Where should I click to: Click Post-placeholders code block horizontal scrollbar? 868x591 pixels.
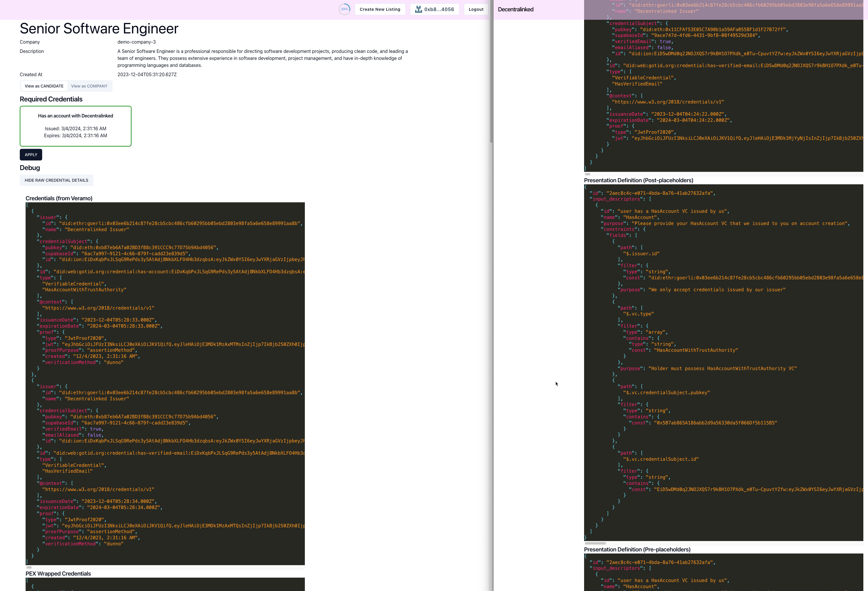click(595, 543)
